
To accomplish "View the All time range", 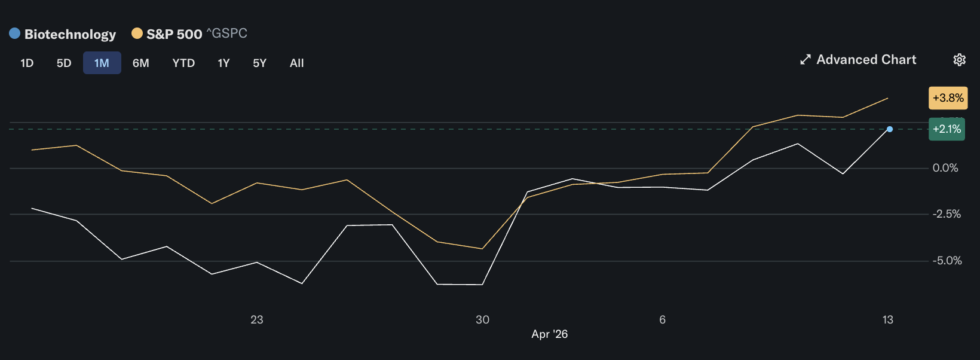I will pyautogui.click(x=296, y=63).
